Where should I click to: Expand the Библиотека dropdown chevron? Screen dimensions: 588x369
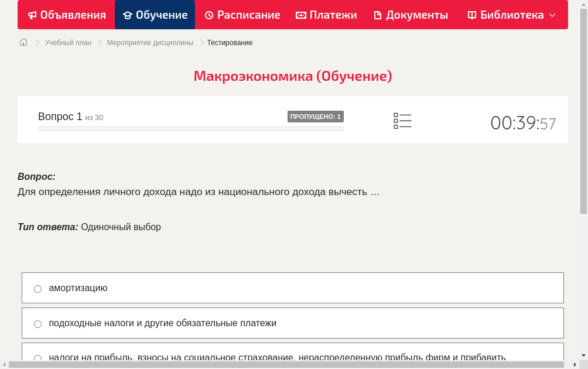[x=553, y=16]
